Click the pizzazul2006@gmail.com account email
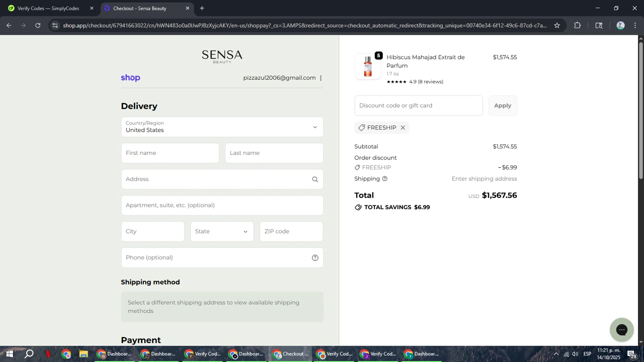 [279, 78]
